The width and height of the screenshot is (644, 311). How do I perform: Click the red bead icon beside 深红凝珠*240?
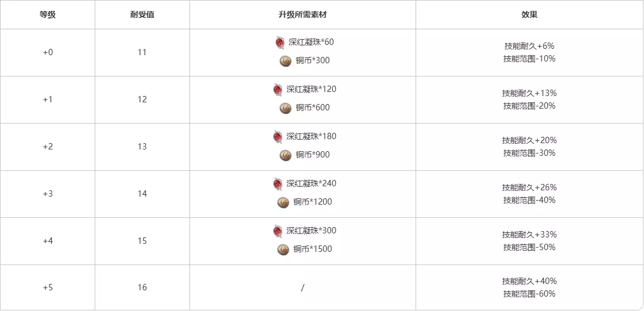click(278, 184)
